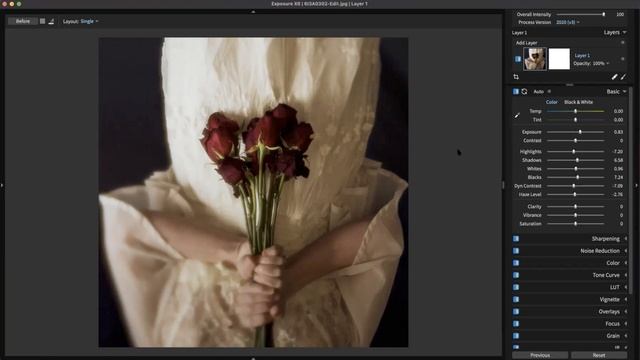Toggle the Color panel checkbox
The width and height of the screenshot is (640, 360).
516,263
